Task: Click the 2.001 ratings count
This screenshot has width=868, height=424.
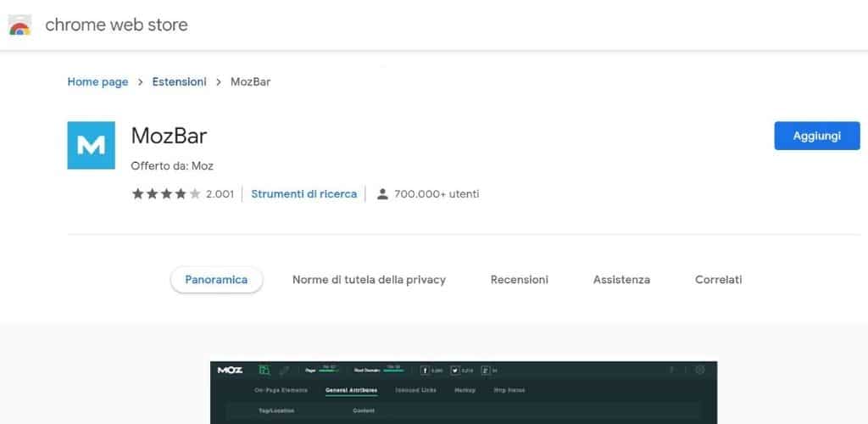Action: (220, 194)
